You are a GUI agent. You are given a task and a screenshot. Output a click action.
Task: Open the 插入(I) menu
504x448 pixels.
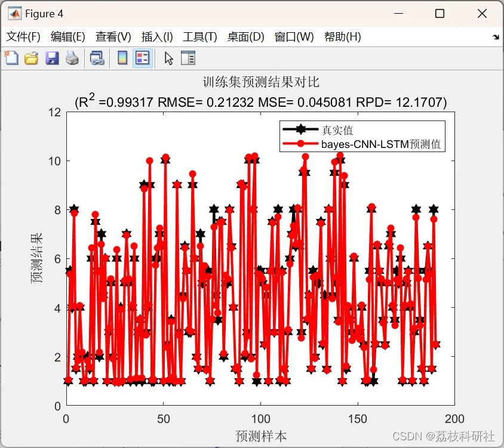tap(157, 36)
